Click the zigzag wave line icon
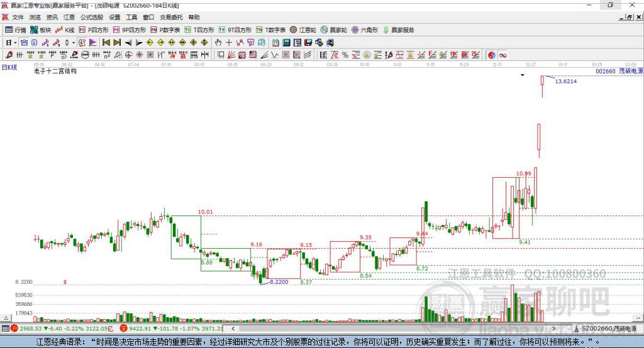This screenshot has height=348, width=644. point(274,55)
